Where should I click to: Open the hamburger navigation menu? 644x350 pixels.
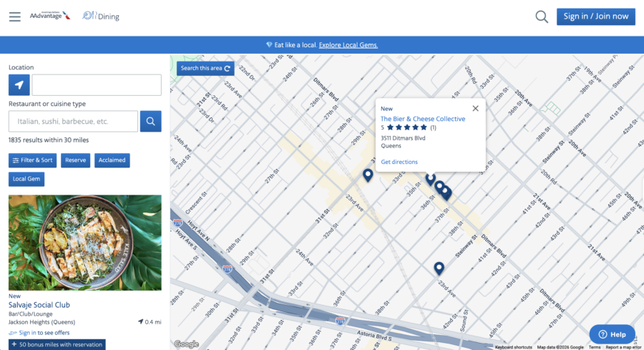click(x=15, y=17)
